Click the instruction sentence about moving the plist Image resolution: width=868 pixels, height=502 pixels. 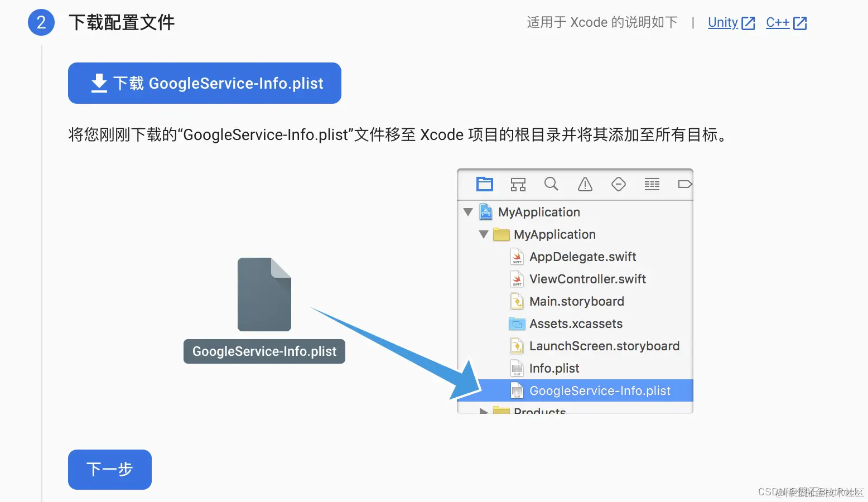tap(399, 135)
